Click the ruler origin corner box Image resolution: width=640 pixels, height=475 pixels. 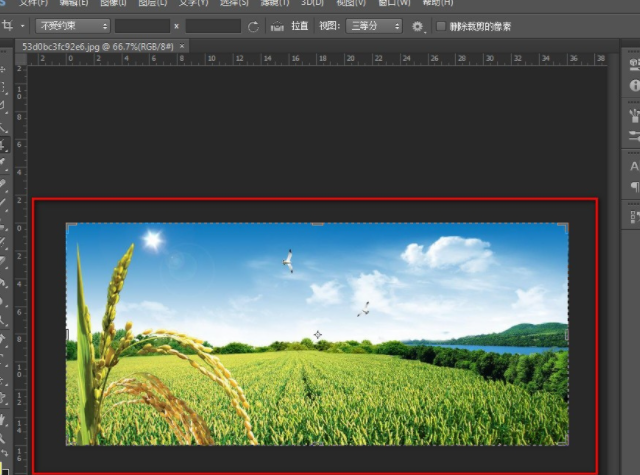tap(21, 59)
